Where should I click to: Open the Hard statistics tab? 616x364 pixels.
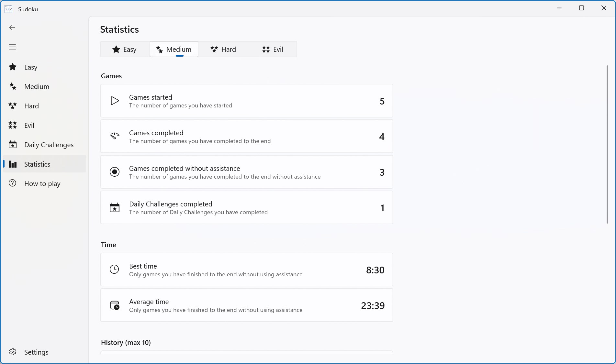[223, 49]
